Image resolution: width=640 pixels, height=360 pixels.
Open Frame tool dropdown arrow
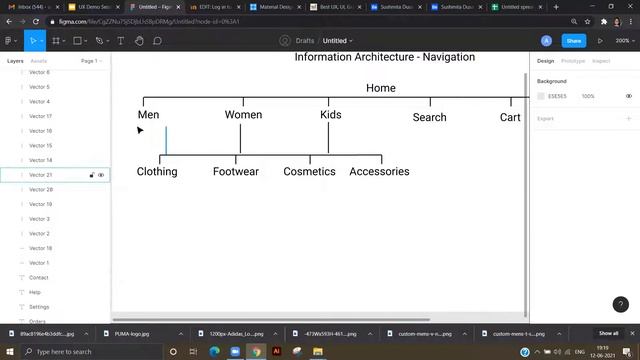64,41
